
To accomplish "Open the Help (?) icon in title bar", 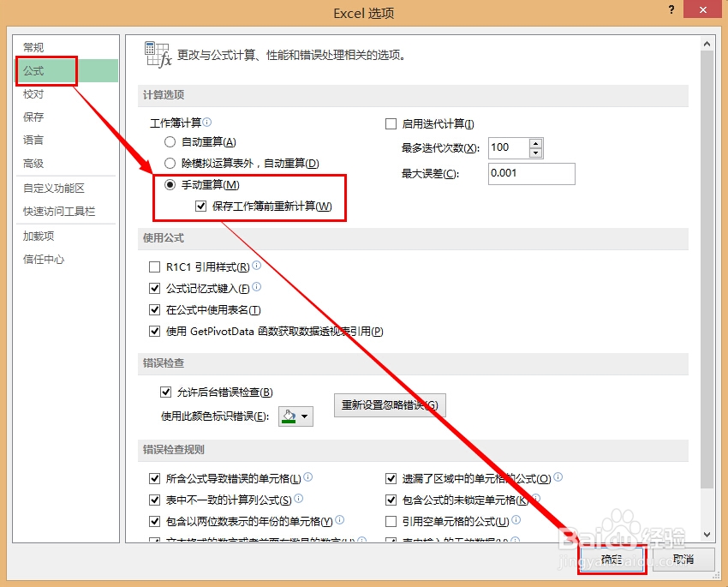I will [671, 10].
